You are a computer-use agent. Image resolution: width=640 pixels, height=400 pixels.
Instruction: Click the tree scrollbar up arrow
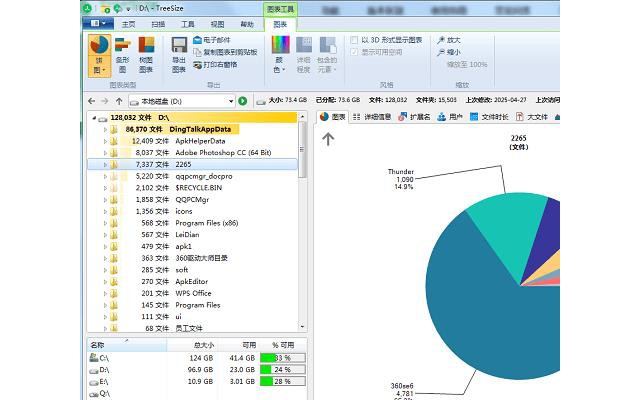pyautogui.click(x=302, y=117)
